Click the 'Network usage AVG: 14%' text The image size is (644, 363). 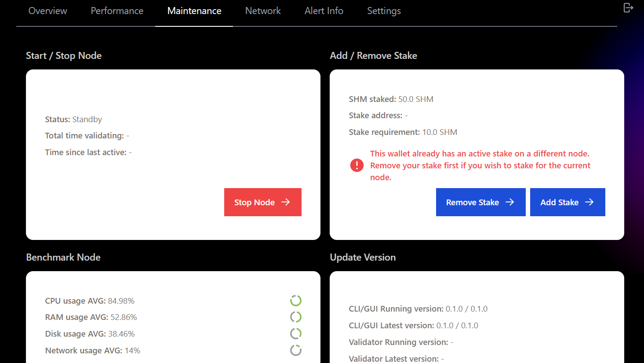pyautogui.click(x=93, y=351)
